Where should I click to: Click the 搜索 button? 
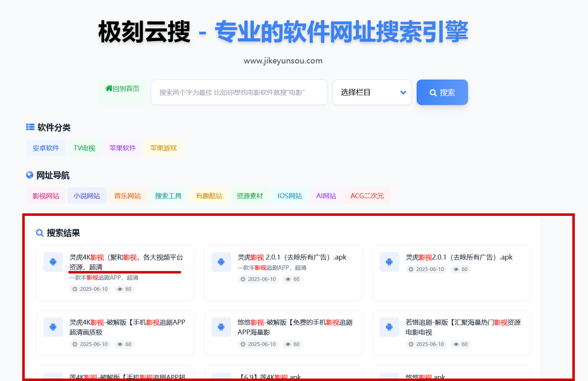pyautogui.click(x=442, y=92)
